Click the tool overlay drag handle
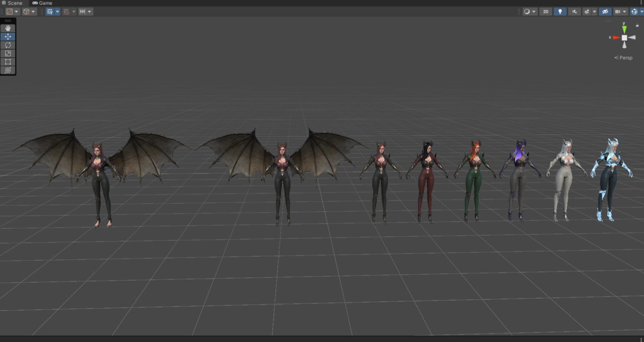Viewport: 644px width, 342px height. tap(8, 20)
